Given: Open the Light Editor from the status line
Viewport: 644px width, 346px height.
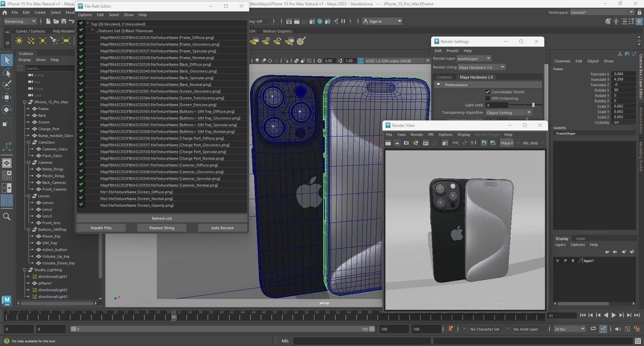Looking at the screenshot, I should pyautogui.click(x=336, y=21).
